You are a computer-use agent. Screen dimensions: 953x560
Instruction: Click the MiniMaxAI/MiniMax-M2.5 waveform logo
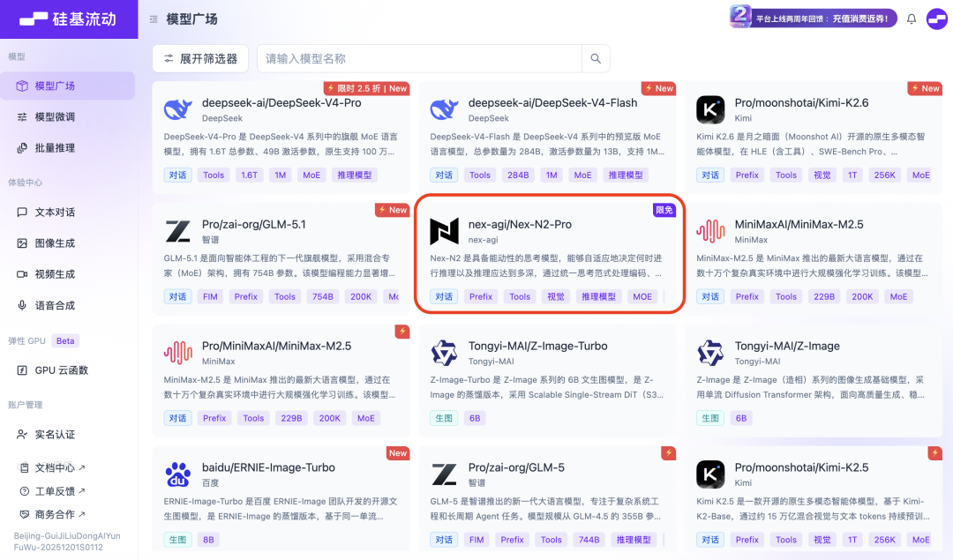pos(710,231)
